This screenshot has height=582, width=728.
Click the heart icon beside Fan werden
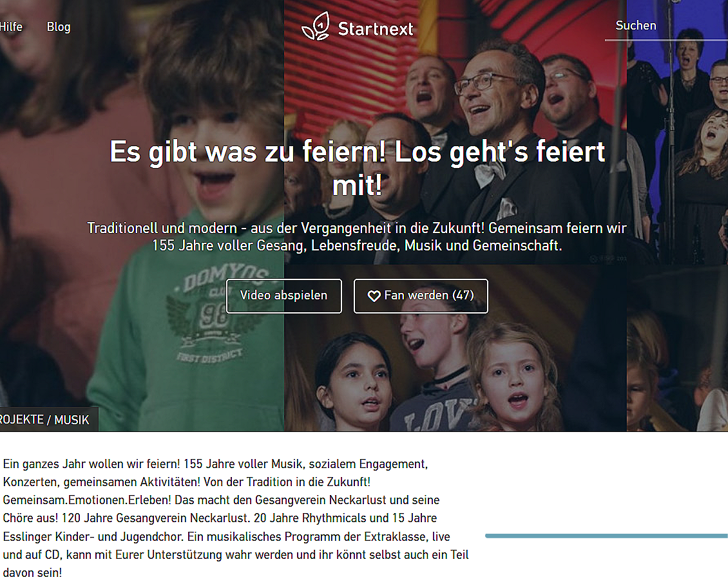coord(374,296)
